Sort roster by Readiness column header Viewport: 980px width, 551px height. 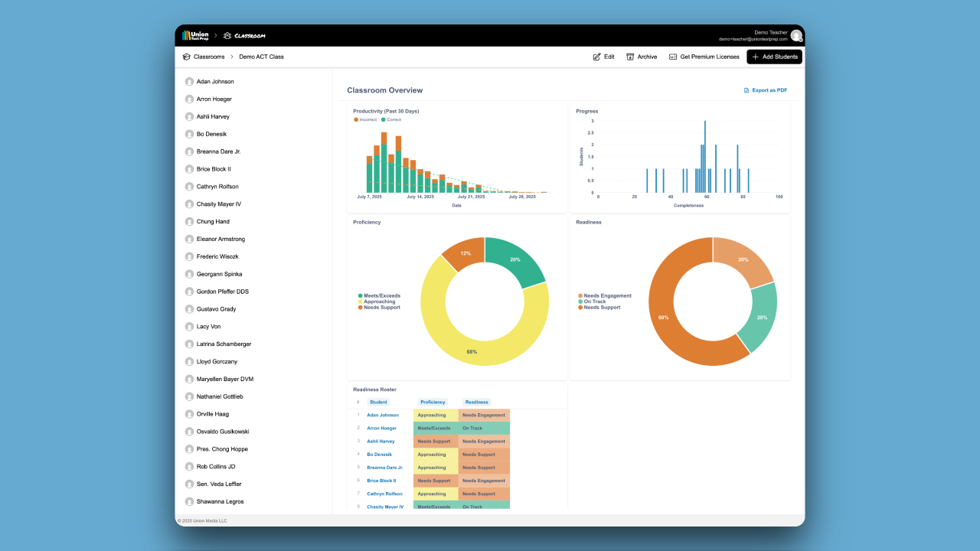point(477,402)
